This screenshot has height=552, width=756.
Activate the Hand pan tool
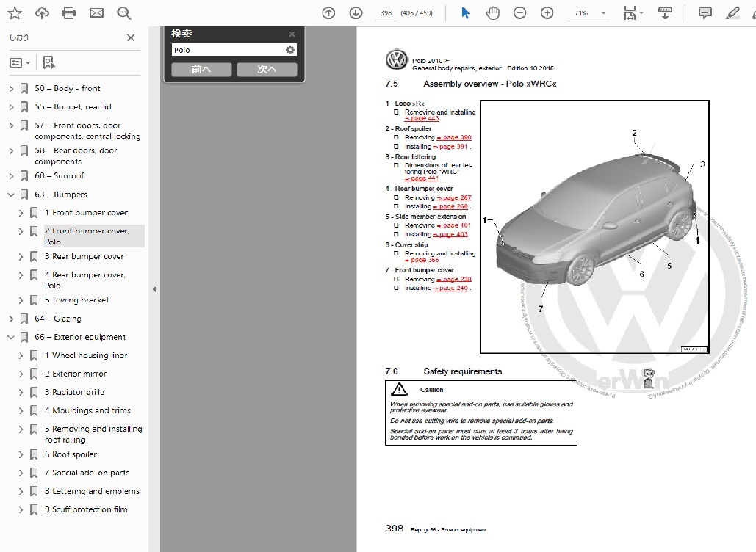click(492, 13)
